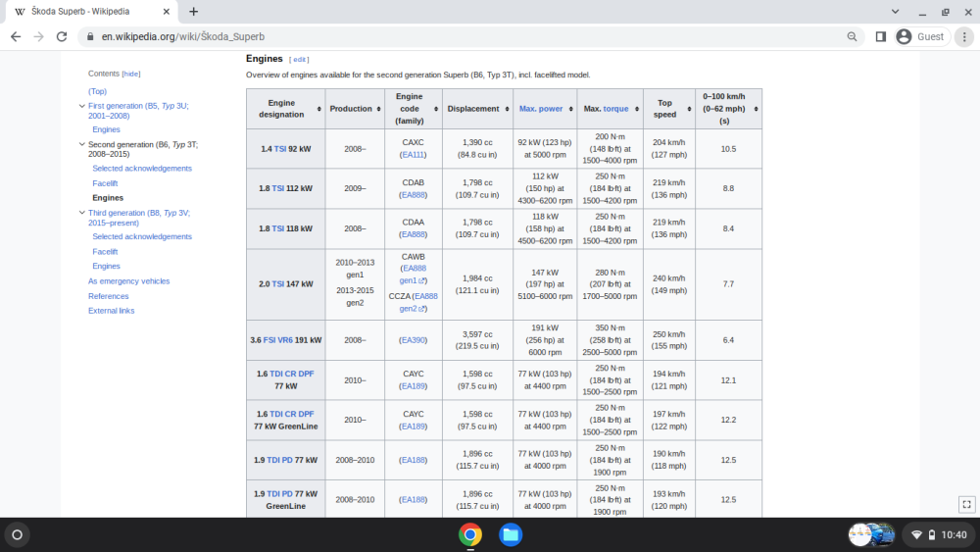This screenshot has width=980, height=552.
Task: Open the Max. power header link
Action: [x=541, y=109]
